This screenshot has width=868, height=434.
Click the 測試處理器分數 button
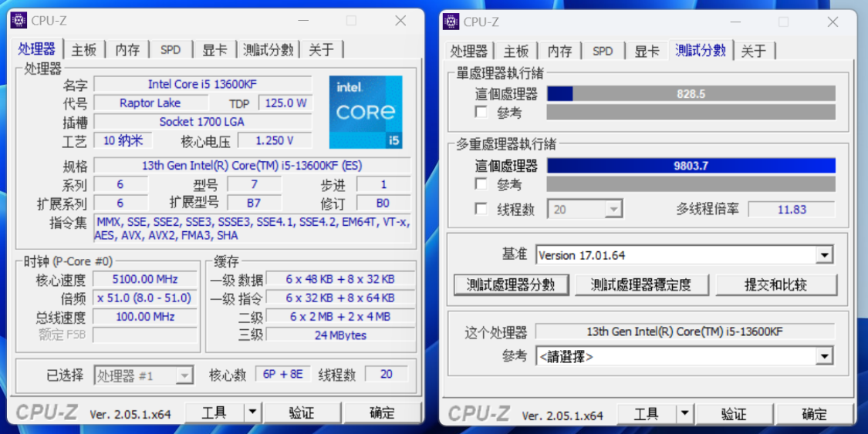point(511,284)
